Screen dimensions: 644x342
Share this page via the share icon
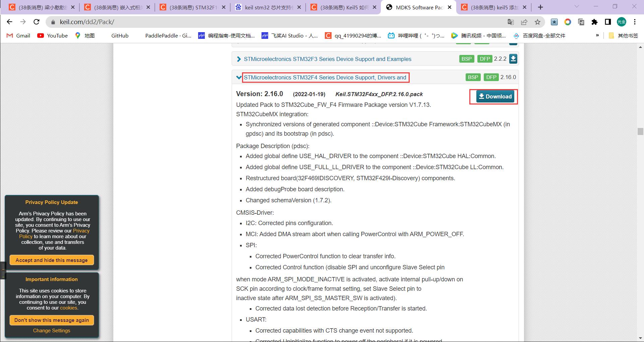pyautogui.click(x=524, y=22)
